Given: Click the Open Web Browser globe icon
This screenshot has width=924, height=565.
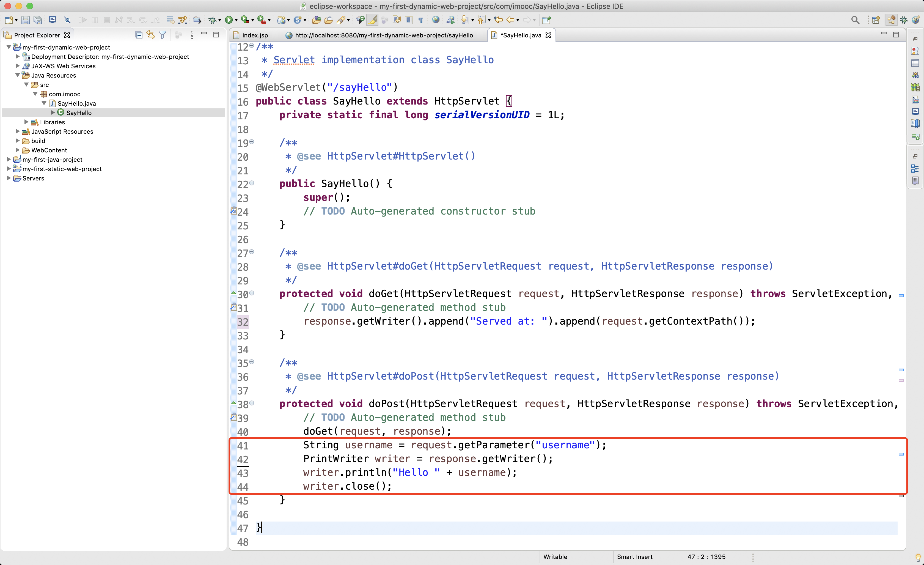Looking at the screenshot, I should point(436,20).
